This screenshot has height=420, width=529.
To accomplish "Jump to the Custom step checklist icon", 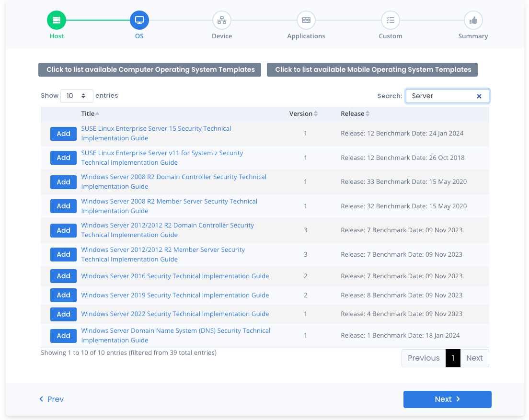I will 391,20.
